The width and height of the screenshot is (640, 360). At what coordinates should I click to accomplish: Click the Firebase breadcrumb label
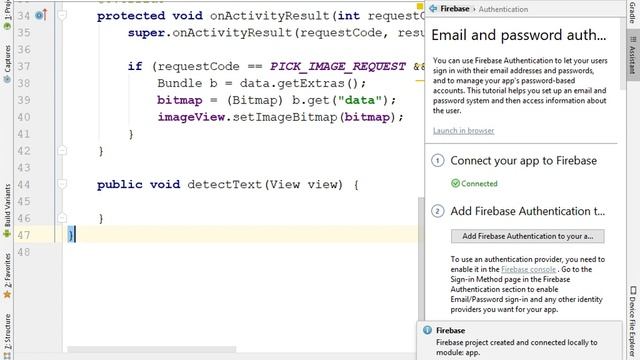[x=455, y=9]
